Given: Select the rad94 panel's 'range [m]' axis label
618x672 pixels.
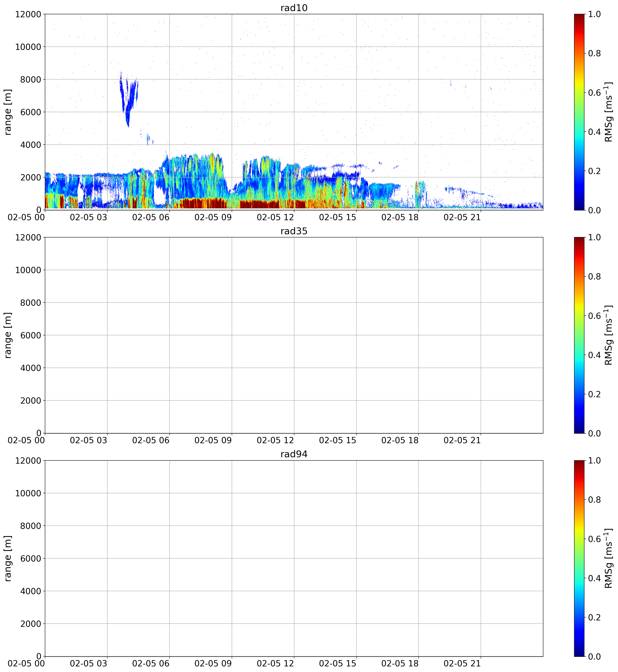Looking at the screenshot, I should (x=8, y=558).
